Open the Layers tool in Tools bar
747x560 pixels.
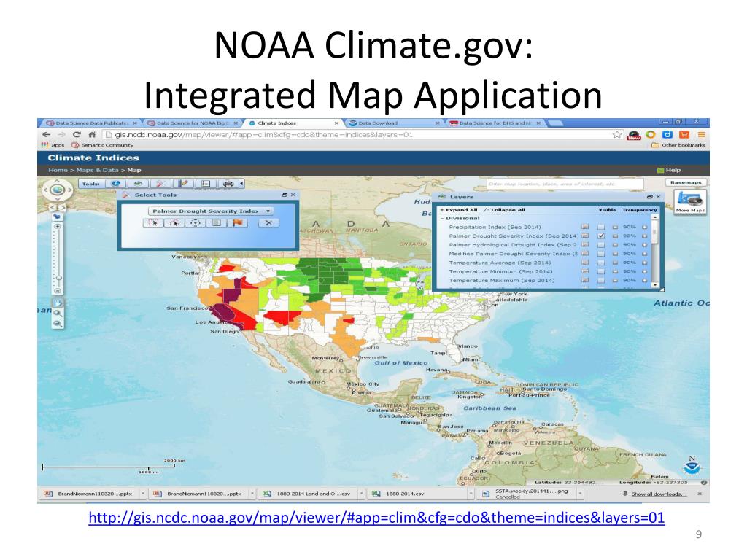(138, 183)
